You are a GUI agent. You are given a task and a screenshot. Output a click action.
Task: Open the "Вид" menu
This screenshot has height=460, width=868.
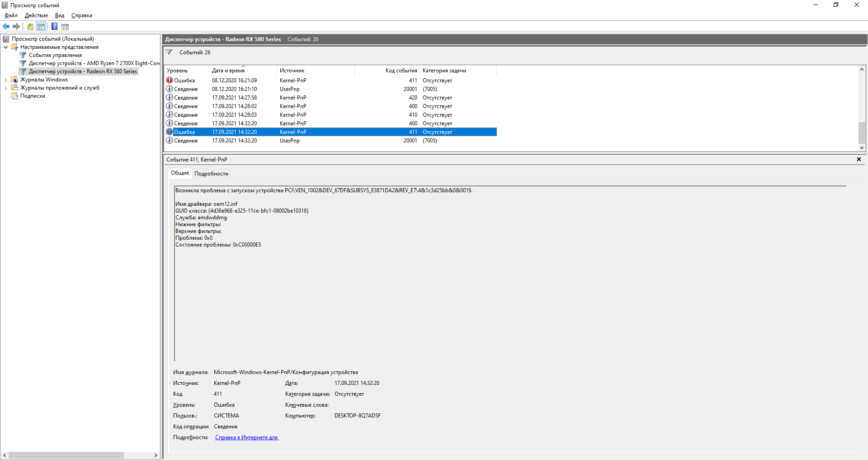pyautogui.click(x=60, y=15)
